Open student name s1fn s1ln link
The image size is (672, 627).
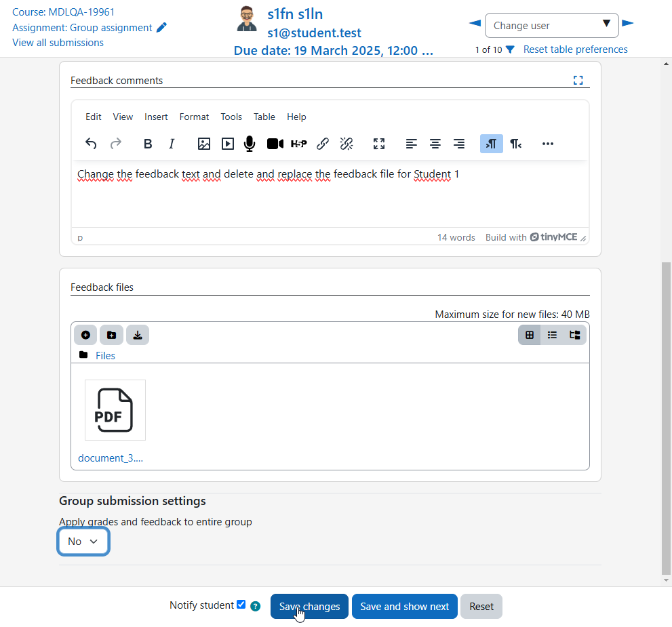pyautogui.click(x=295, y=14)
